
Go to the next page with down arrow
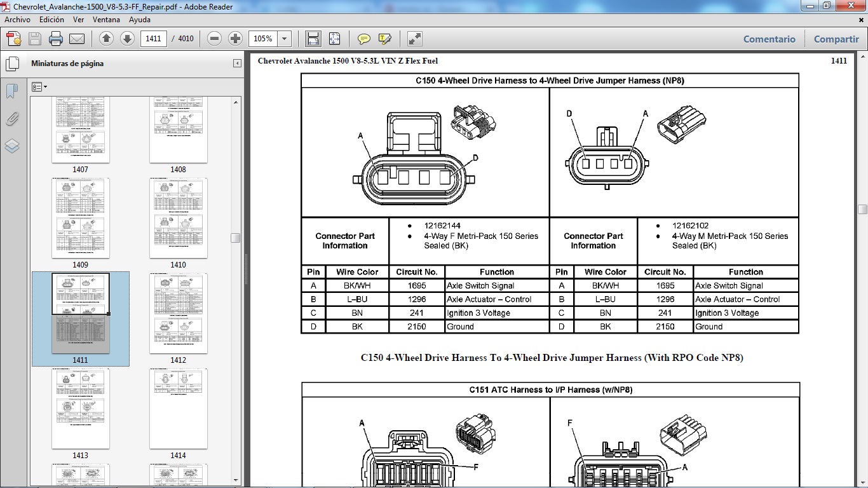click(x=127, y=39)
